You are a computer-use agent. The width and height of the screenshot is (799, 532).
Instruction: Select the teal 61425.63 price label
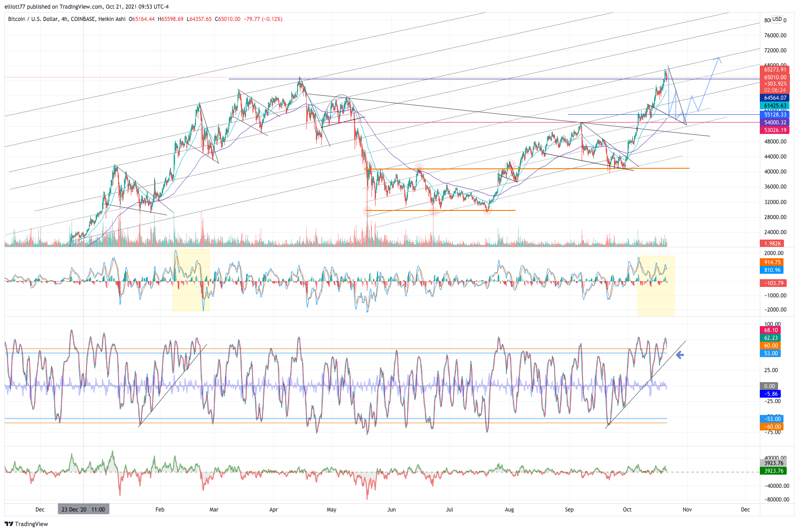[774, 106]
